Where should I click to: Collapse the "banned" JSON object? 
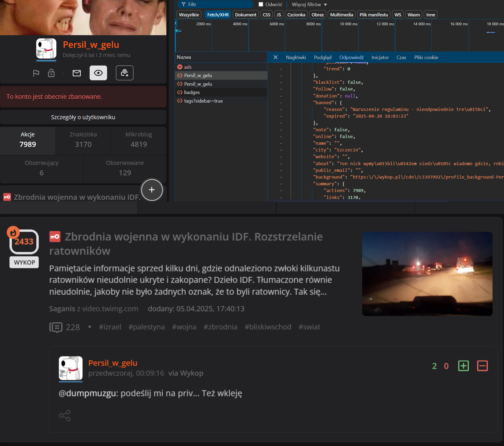coord(281,103)
